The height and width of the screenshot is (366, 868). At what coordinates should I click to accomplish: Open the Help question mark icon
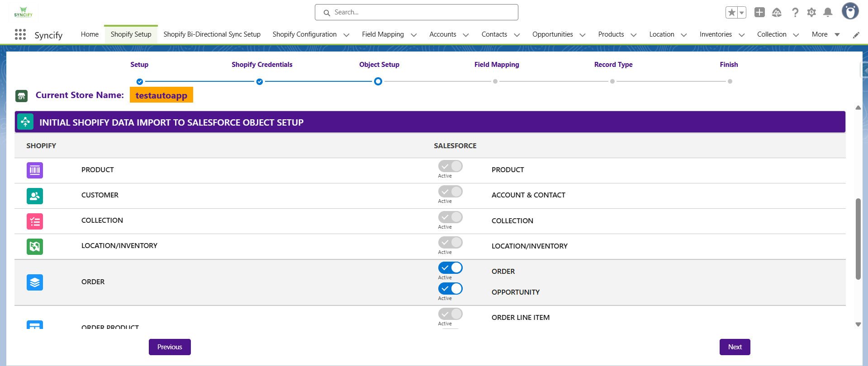click(795, 12)
